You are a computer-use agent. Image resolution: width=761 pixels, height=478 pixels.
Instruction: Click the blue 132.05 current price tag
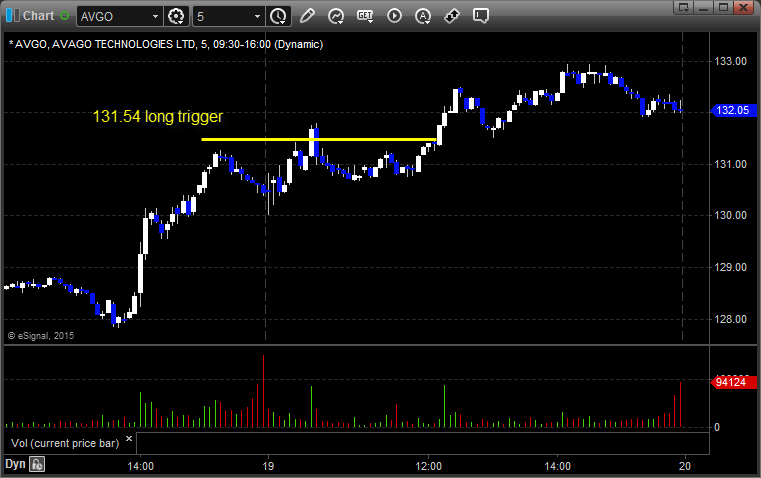click(733, 111)
